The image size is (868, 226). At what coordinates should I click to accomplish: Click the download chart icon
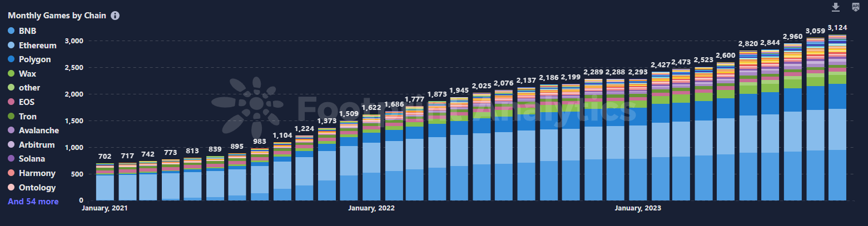(835, 7)
